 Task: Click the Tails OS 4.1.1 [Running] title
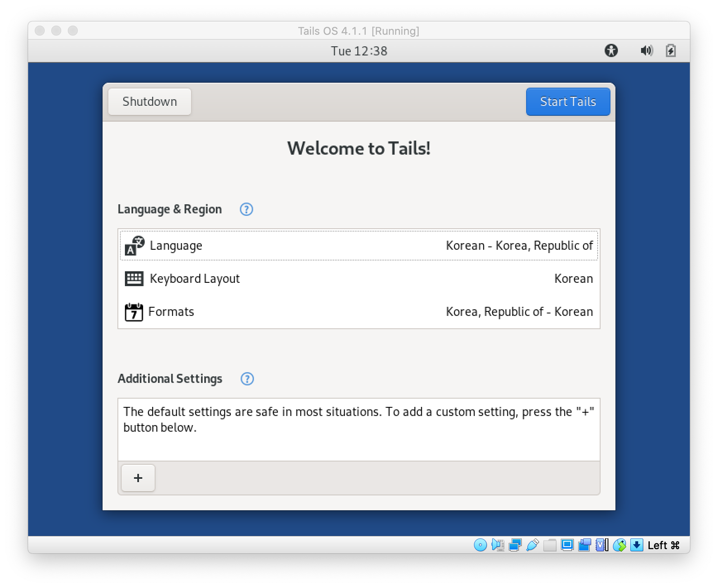359,31
